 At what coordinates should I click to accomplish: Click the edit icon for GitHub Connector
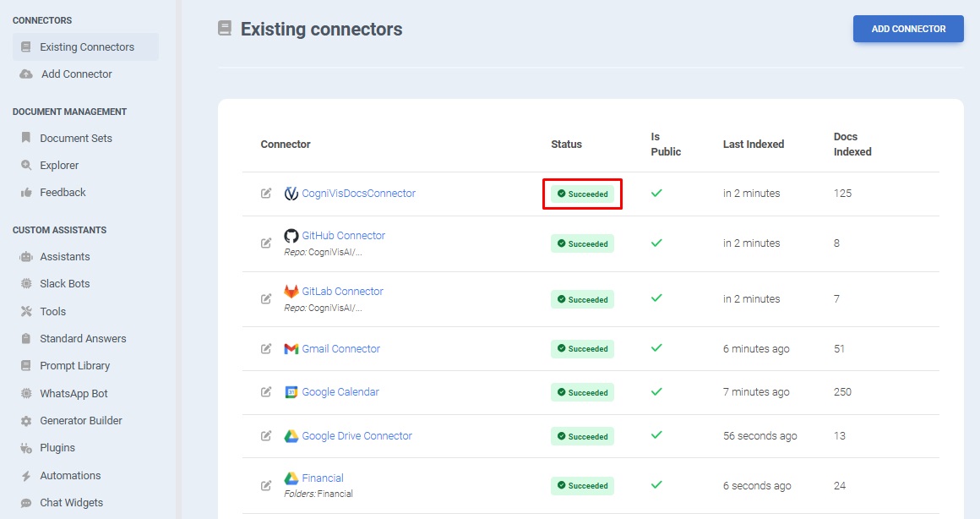[266, 243]
